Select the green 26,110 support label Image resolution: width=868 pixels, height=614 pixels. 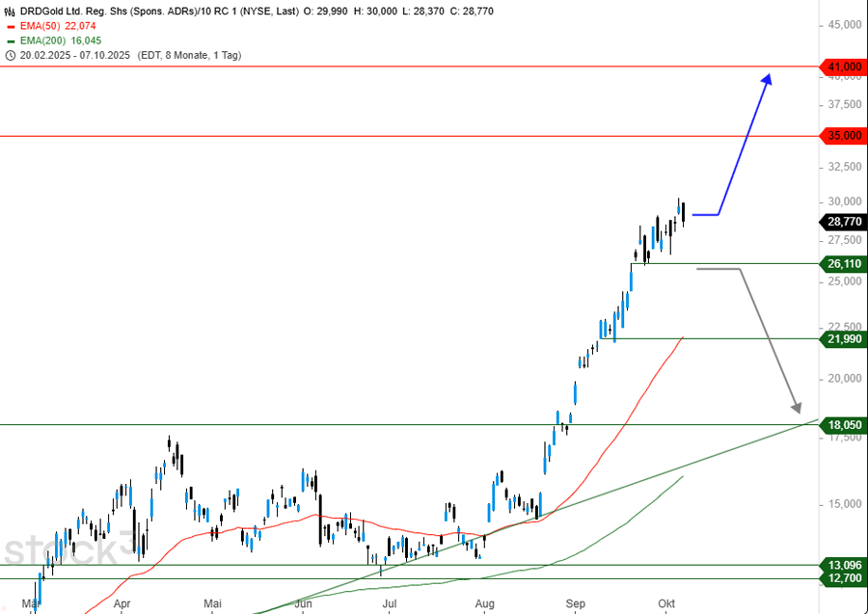click(842, 263)
